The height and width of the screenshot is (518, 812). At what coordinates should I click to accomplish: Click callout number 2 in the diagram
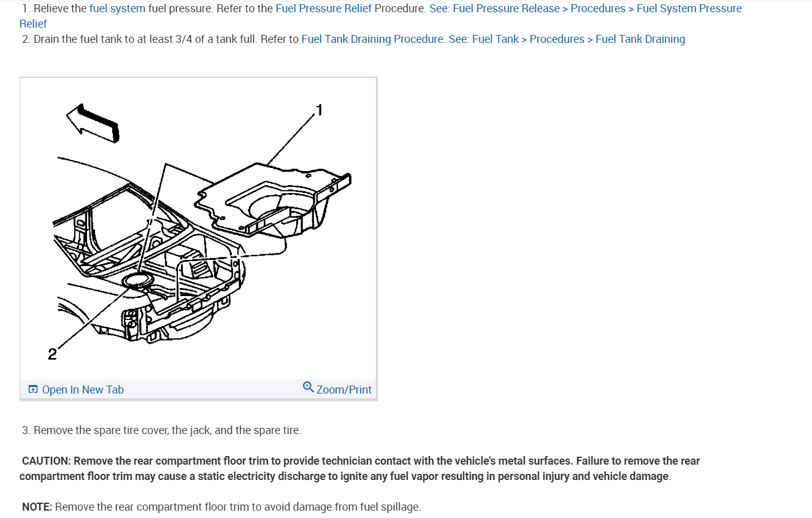pyautogui.click(x=52, y=354)
